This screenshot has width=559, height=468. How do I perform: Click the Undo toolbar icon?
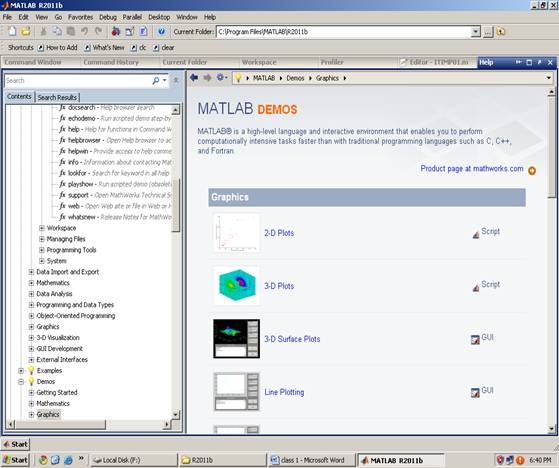pyautogui.click(x=84, y=31)
